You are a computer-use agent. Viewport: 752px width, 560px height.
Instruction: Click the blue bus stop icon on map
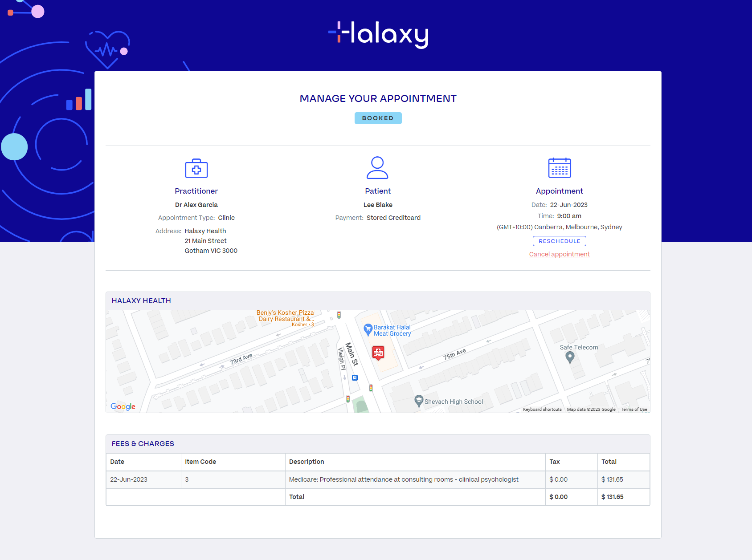coord(355,377)
